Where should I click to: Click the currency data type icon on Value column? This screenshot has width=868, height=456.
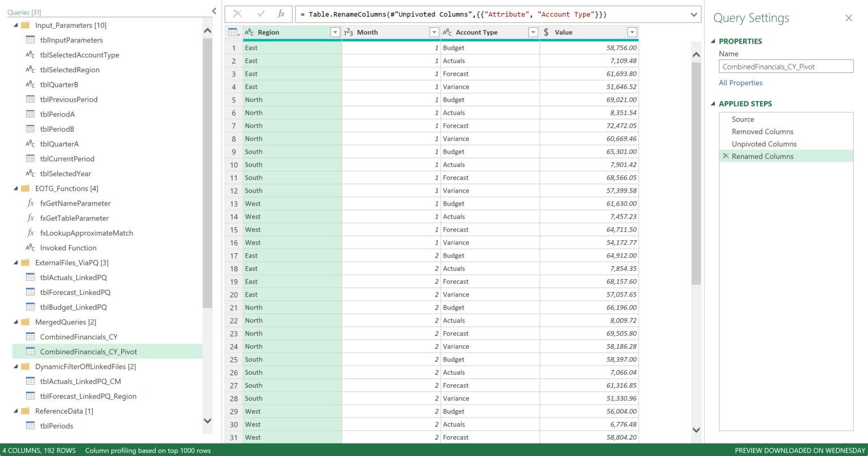click(545, 32)
